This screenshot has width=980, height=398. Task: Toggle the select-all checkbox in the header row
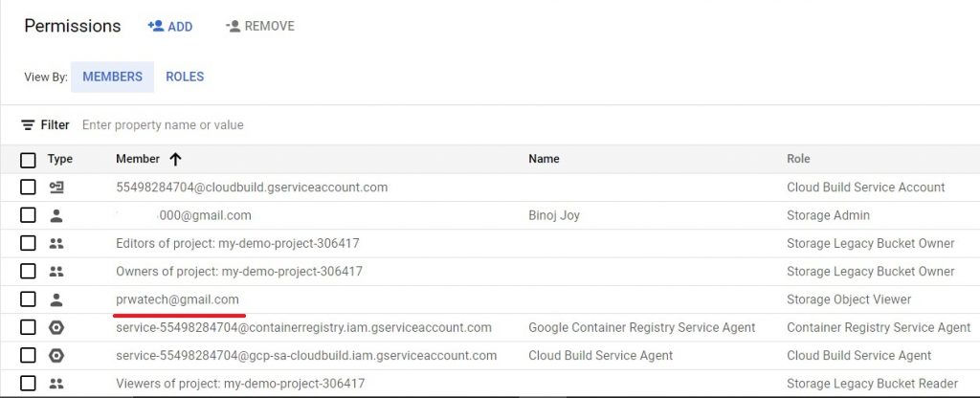point(28,160)
